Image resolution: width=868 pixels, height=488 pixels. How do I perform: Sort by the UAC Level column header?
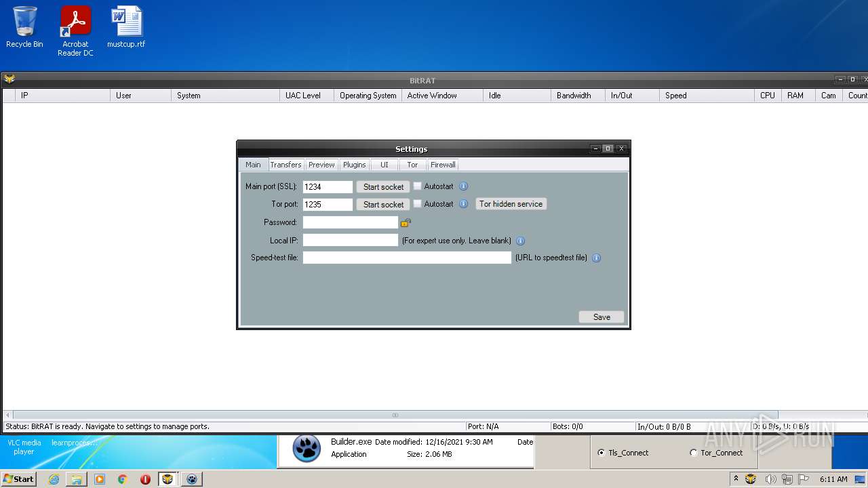pyautogui.click(x=307, y=96)
